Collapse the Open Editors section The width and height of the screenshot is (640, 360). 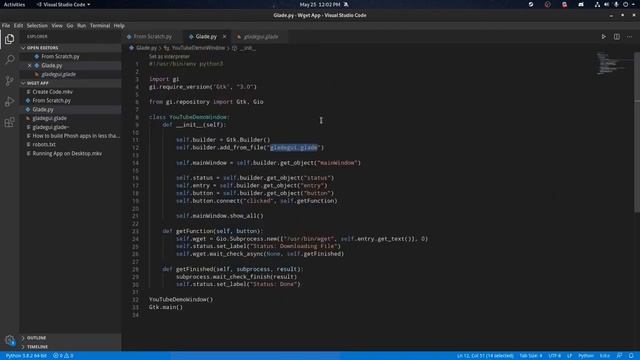(x=71, y=48)
